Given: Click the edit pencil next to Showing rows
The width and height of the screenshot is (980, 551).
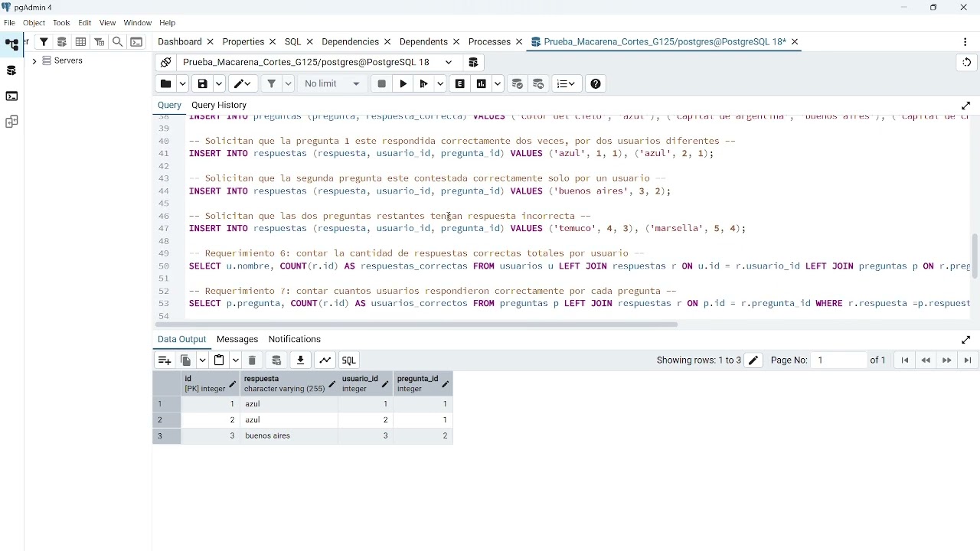Looking at the screenshot, I should 754,360.
